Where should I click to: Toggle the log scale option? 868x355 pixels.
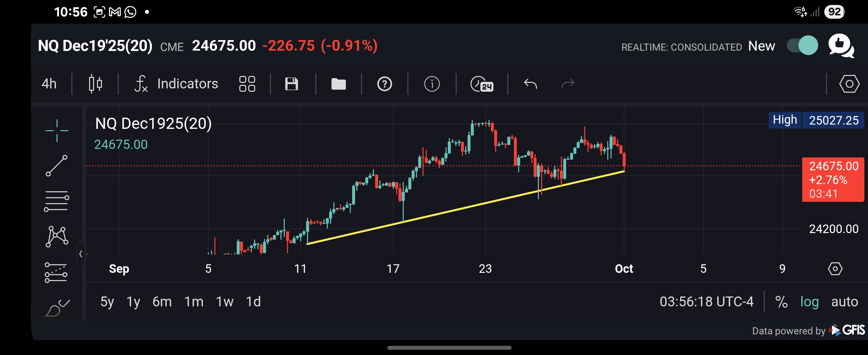(809, 301)
